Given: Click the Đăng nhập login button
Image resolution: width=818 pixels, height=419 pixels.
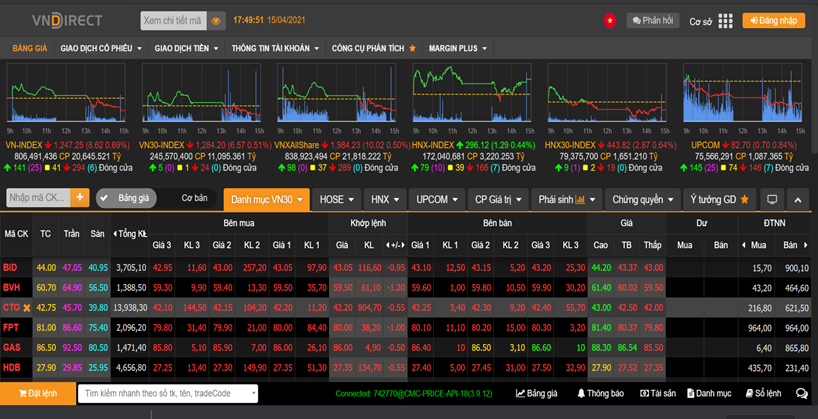Looking at the screenshot, I should (x=775, y=20).
